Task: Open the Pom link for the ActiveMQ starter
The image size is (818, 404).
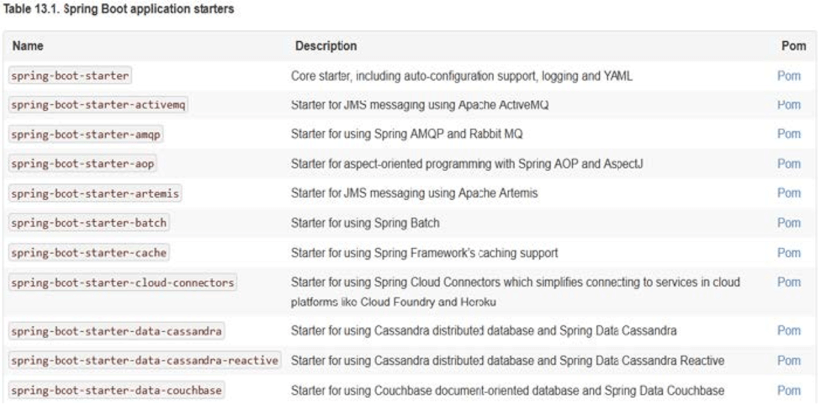Action: (x=788, y=104)
